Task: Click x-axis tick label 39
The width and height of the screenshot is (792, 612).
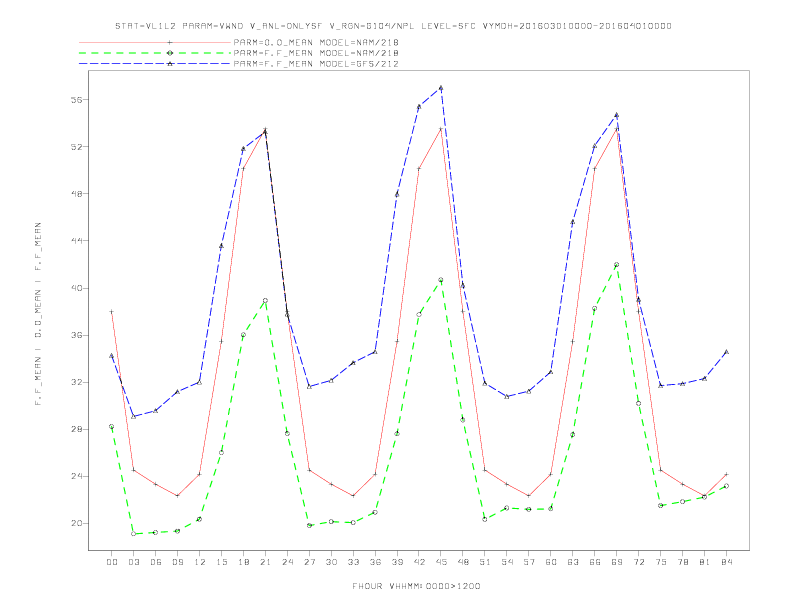Action: click(x=397, y=562)
